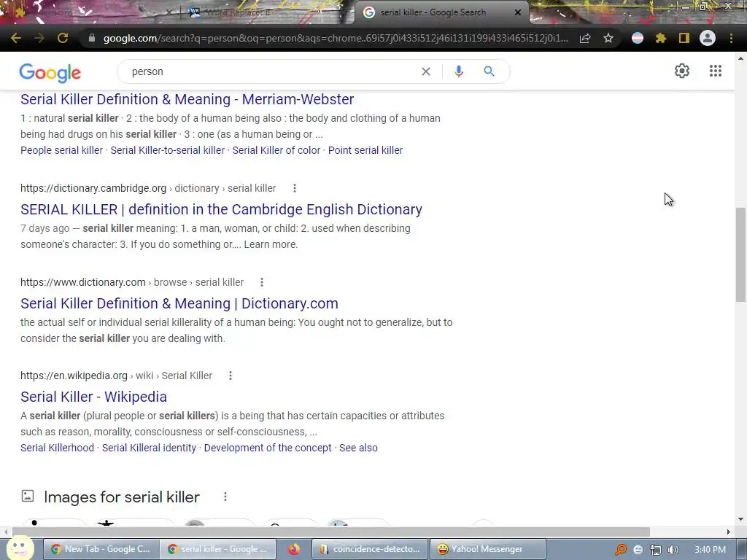Click the URL address bar
This screenshot has height=560, width=747.
click(x=335, y=38)
